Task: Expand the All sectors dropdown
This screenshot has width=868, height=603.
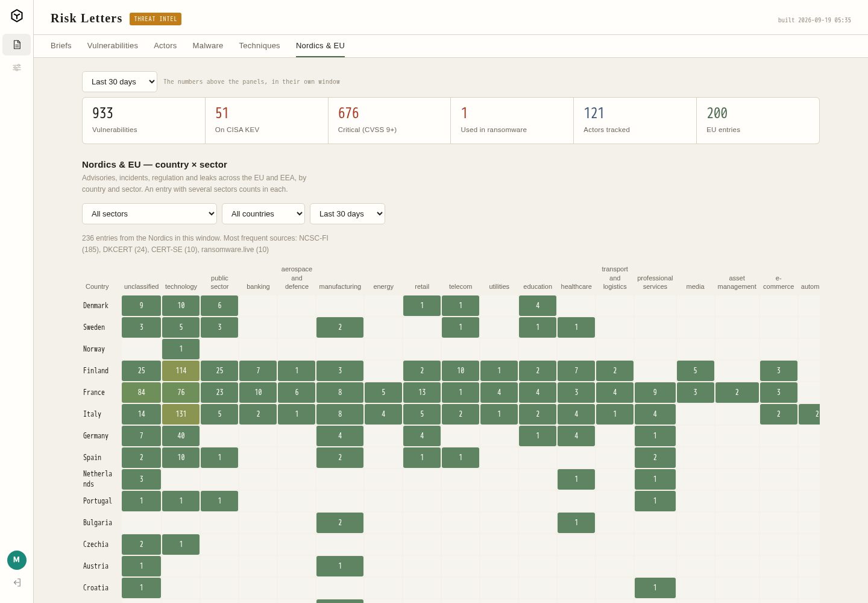Action: point(149,213)
